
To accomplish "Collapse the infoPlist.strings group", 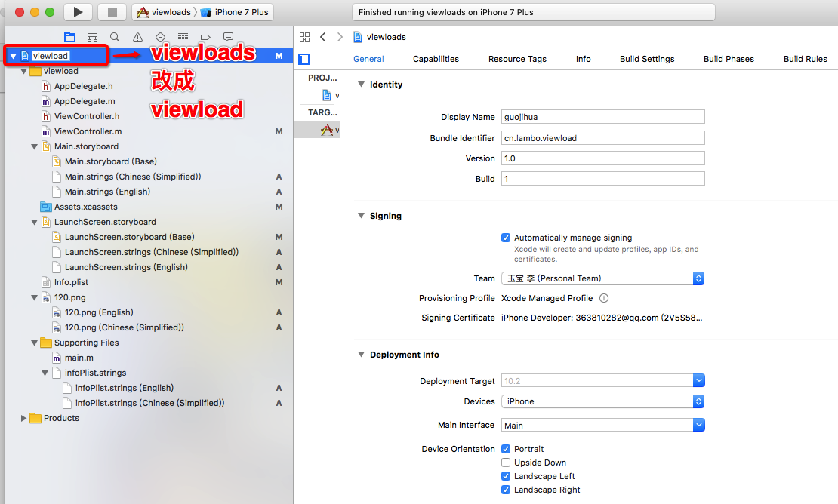I will (45, 373).
